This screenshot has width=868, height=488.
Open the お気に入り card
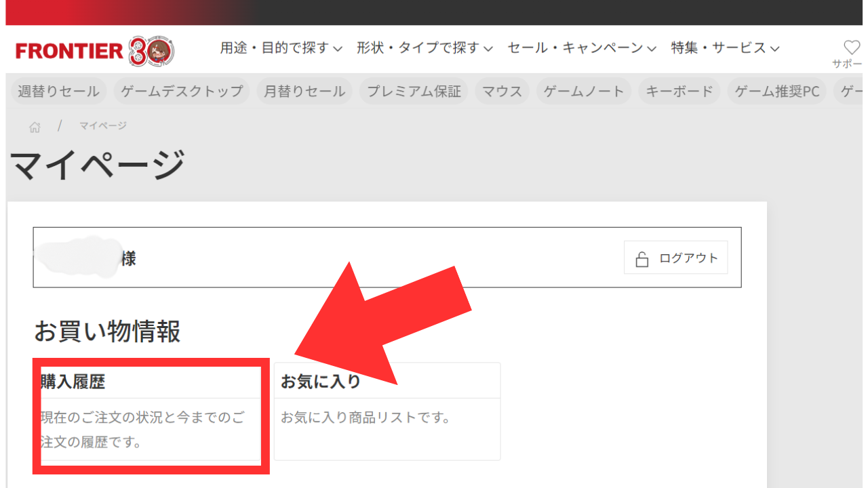[x=387, y=411]
